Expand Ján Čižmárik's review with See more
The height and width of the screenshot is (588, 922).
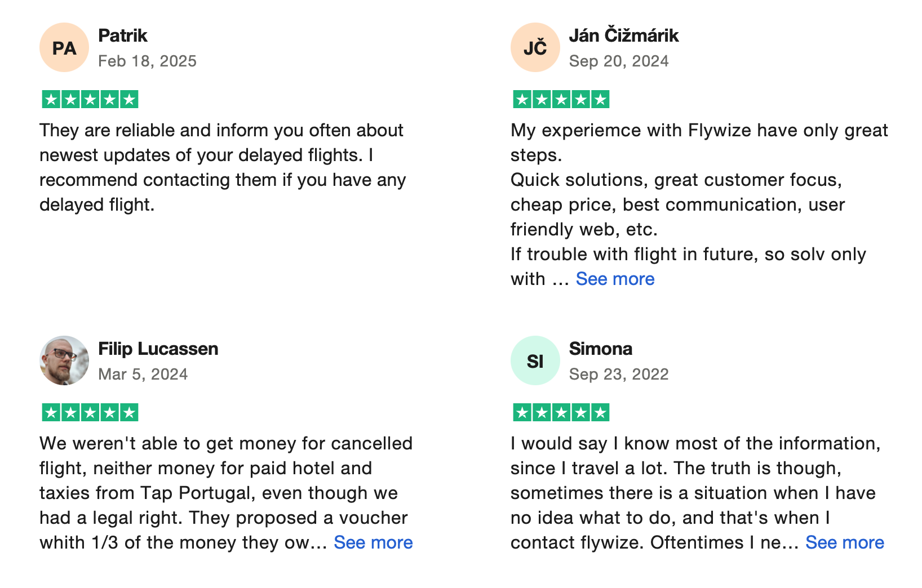615,279
